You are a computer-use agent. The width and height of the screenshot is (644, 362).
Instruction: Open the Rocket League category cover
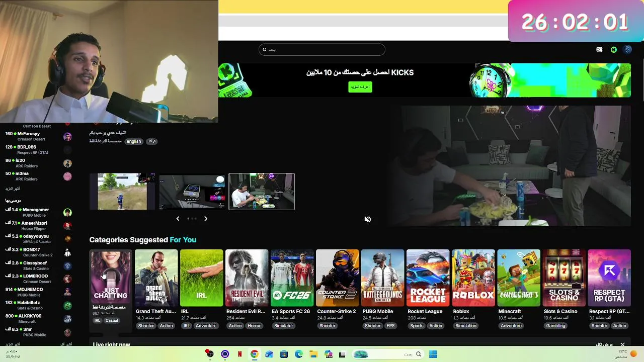(428, 278)
